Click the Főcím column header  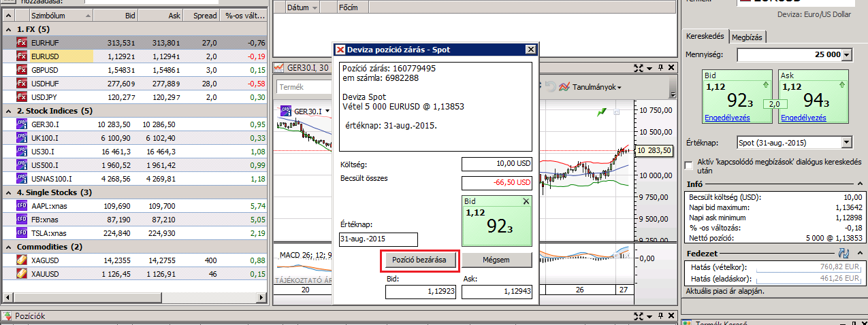point(348,7)
